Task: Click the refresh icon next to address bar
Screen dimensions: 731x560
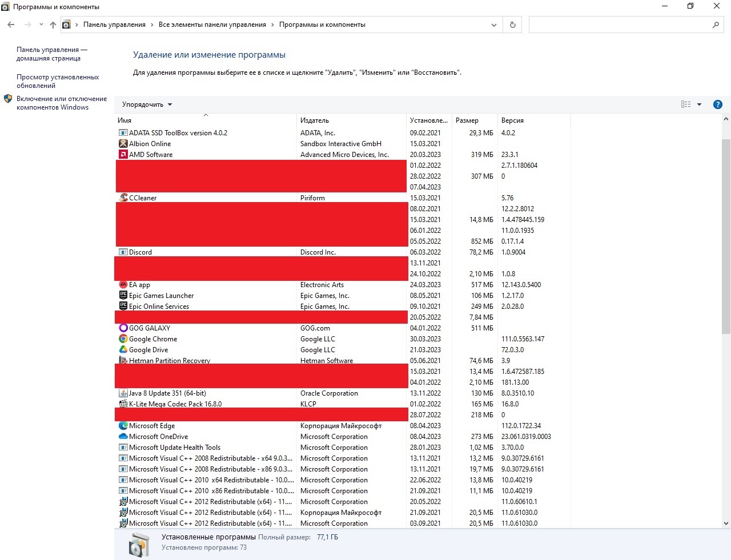Action: [512, 25]
